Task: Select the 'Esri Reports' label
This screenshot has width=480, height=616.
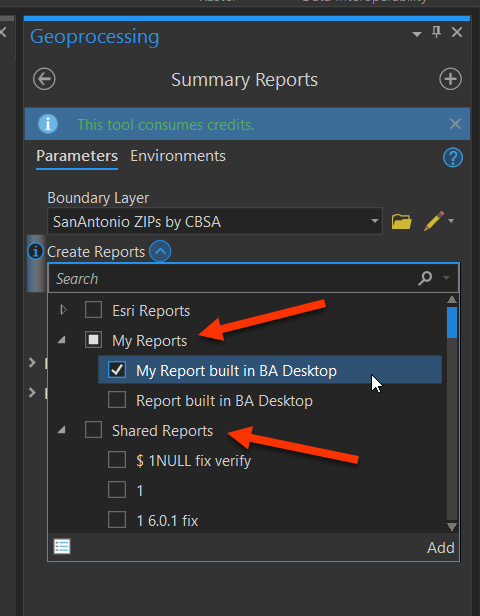Action: 151,311
